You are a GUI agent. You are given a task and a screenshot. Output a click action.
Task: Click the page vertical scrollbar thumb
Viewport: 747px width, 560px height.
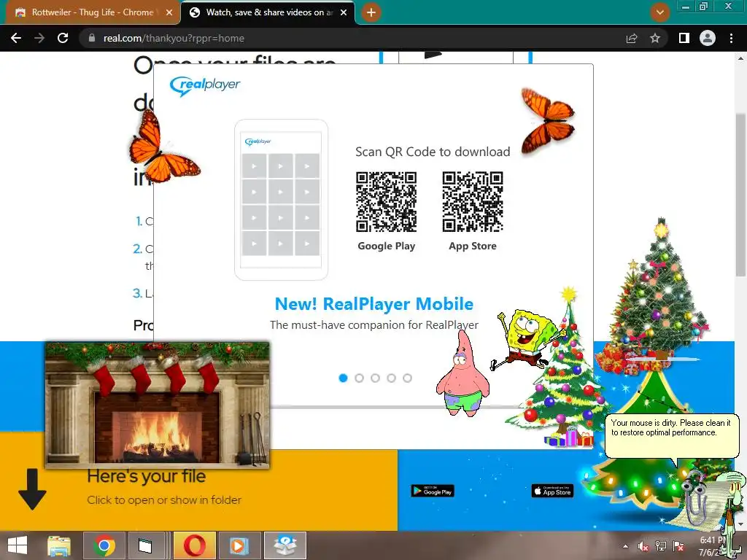point(740,195)
